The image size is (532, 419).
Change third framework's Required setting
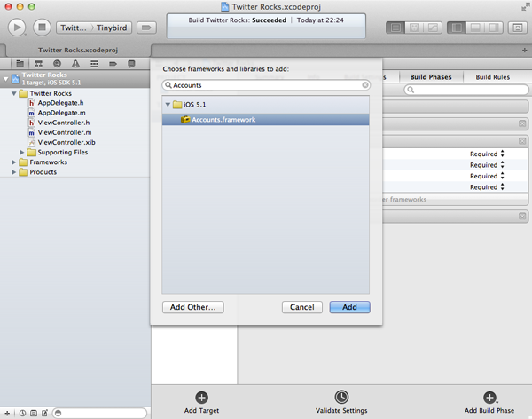click(487, 176)
